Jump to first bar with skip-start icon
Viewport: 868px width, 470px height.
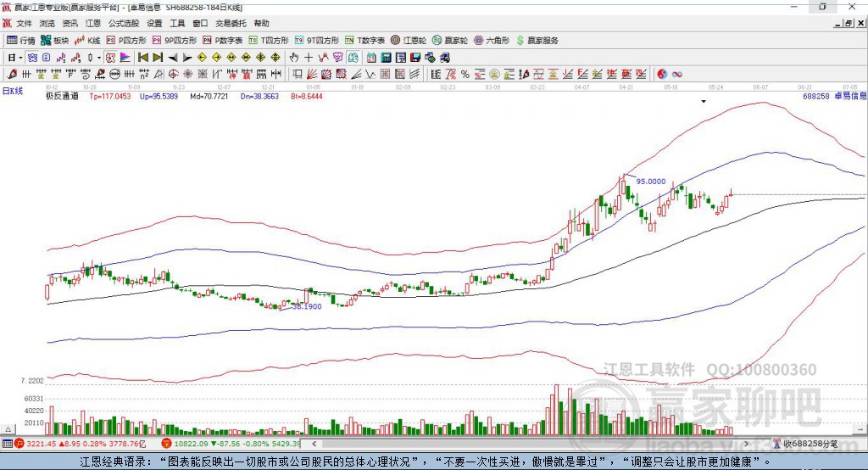coord(142,58)
